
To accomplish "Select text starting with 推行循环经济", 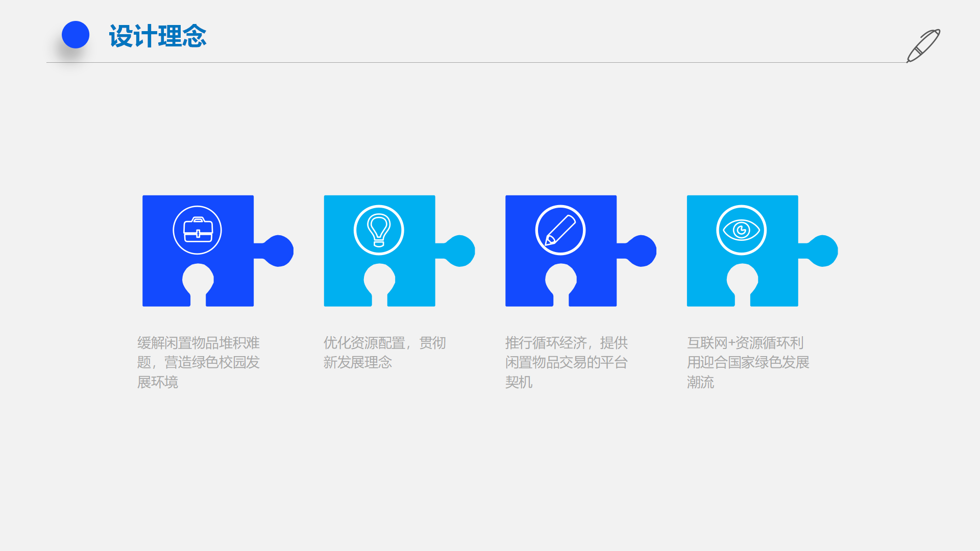I will tap(567, 362).
